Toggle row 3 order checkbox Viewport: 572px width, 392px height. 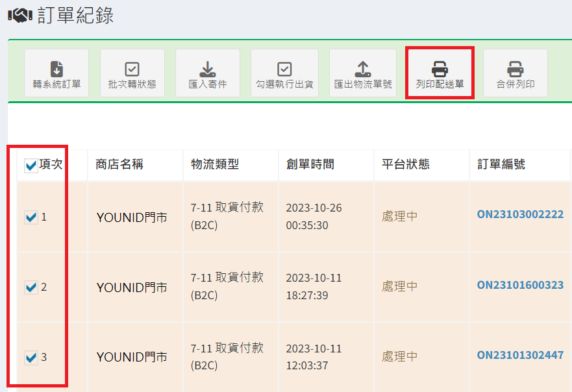pyautogui.click(x=31, y=357)
